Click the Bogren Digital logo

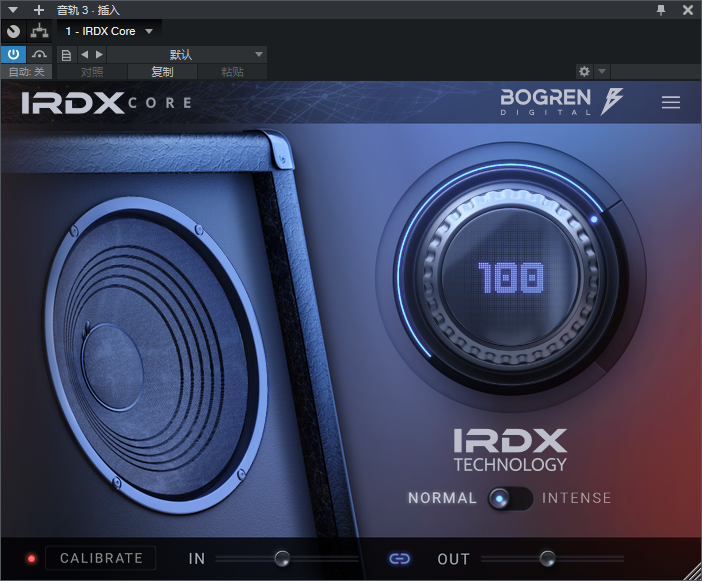(x=562, y=102)
